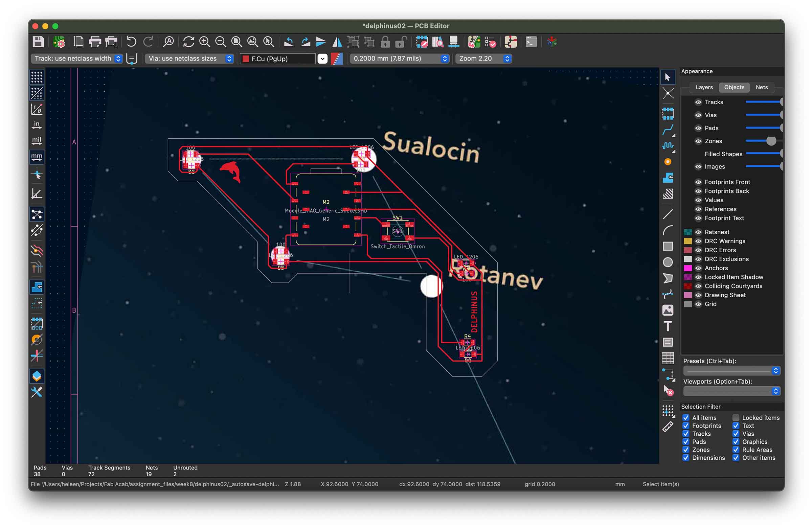Uncheck the Footprints selection filter

tap(686, 426)
